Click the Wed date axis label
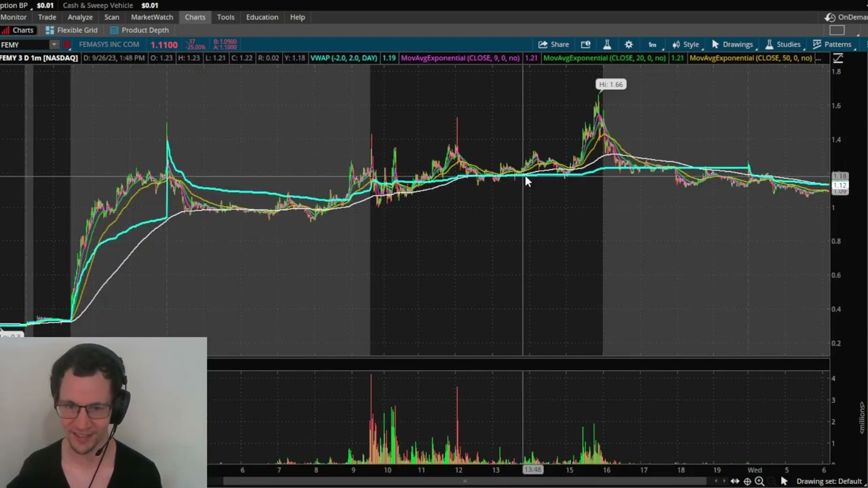The image size is (868, 488). click(754, 470)
